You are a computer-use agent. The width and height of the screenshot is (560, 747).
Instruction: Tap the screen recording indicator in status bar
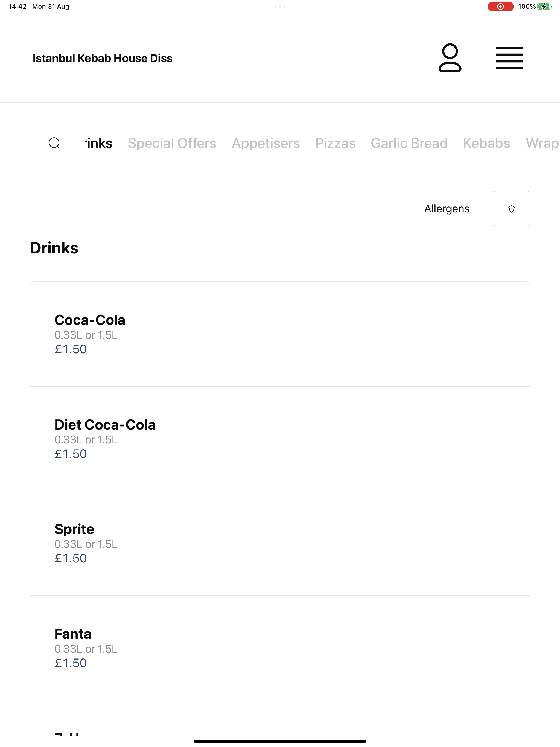tap(500, 6)
